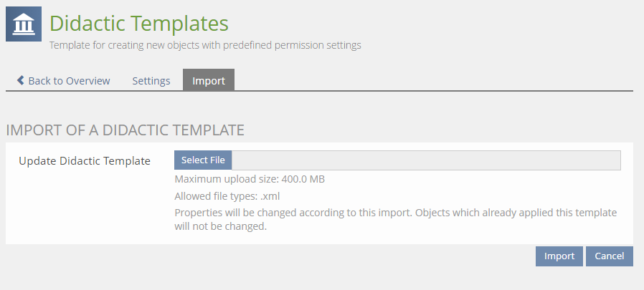
Task: Click the empty file name field
Action: (426, 160)
